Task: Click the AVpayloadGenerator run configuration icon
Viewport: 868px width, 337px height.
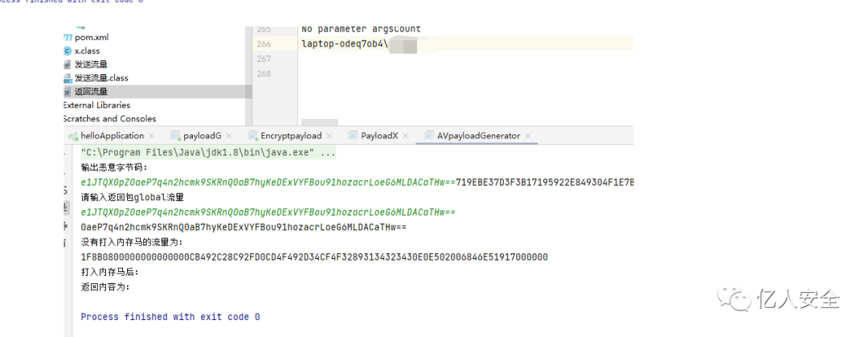Action: [429, 136]
